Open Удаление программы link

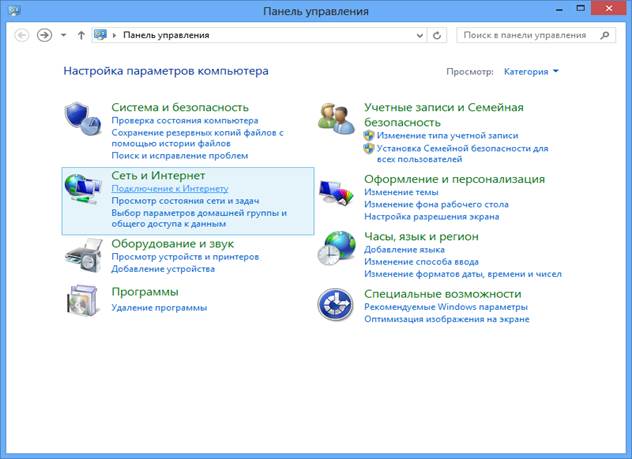tap(159, 308)
